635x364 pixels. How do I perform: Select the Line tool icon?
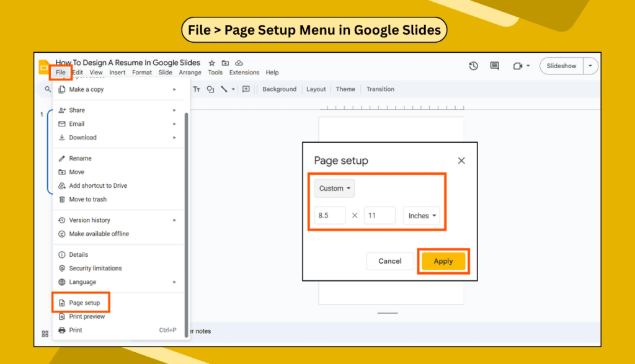(x=223, y=89)
